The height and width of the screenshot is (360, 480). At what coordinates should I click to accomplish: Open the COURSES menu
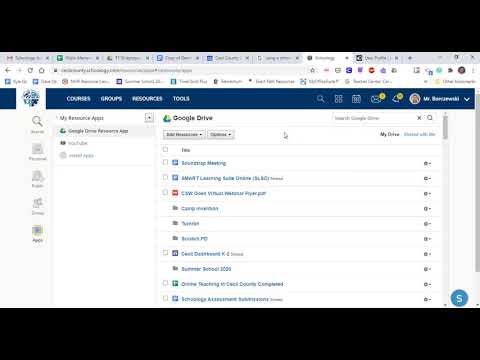78,99
